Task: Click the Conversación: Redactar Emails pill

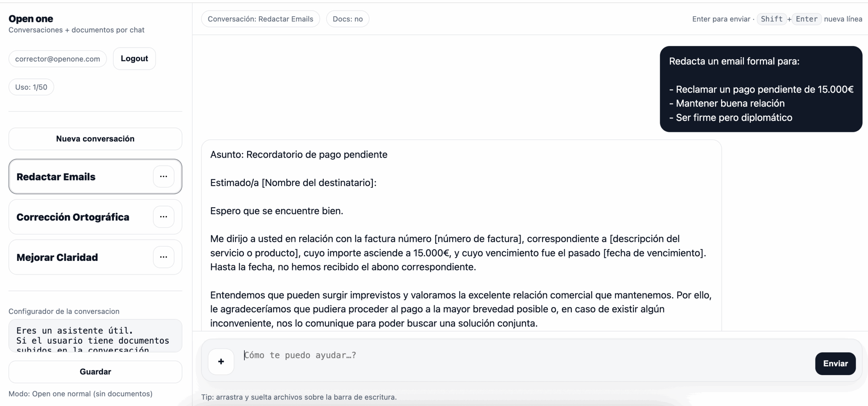Action: point(260,19)
